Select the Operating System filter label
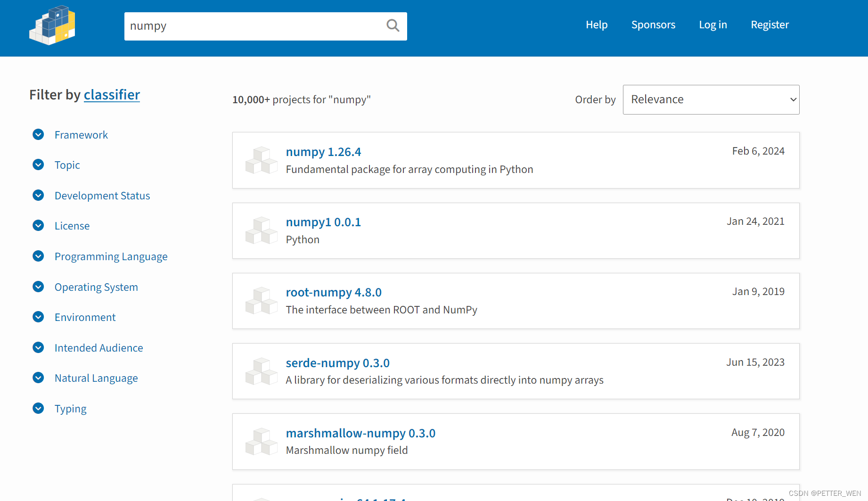 tap(96, 287)
